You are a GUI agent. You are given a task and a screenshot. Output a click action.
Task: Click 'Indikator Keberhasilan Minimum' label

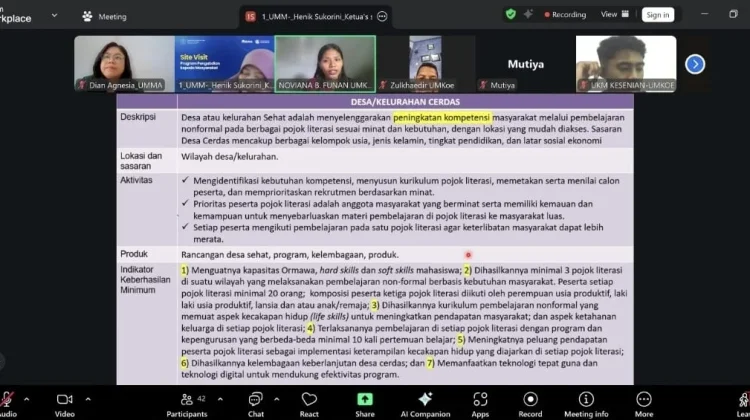click(145, 279)
